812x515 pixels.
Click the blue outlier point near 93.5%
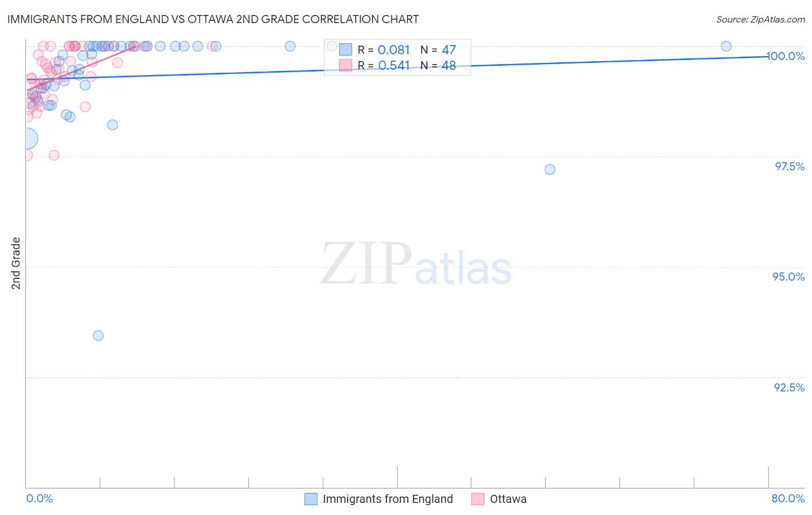pos(98,335)
